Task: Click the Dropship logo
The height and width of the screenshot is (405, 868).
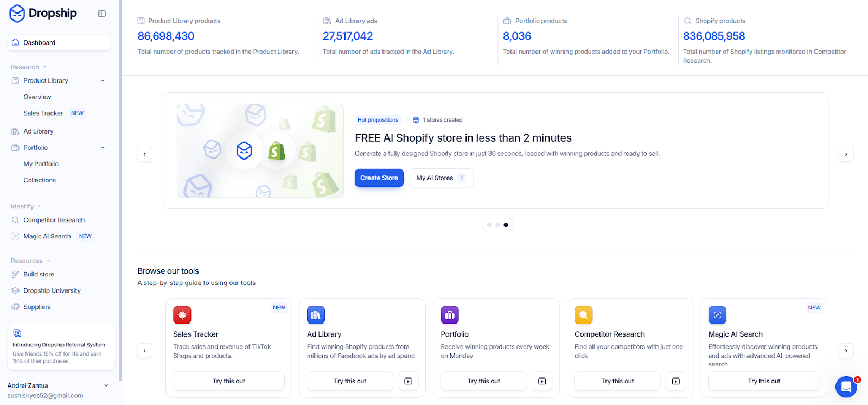Action: [43, 13]
